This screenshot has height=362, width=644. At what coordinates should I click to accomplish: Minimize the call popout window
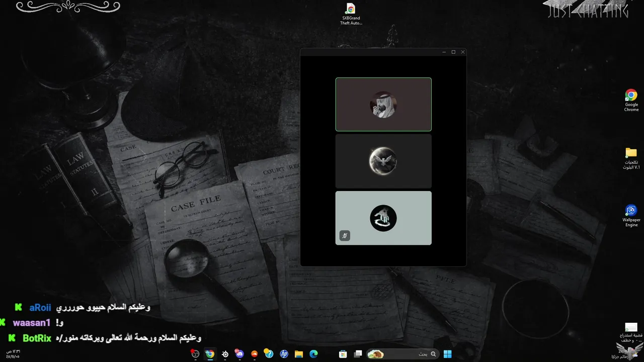(444, 52)
